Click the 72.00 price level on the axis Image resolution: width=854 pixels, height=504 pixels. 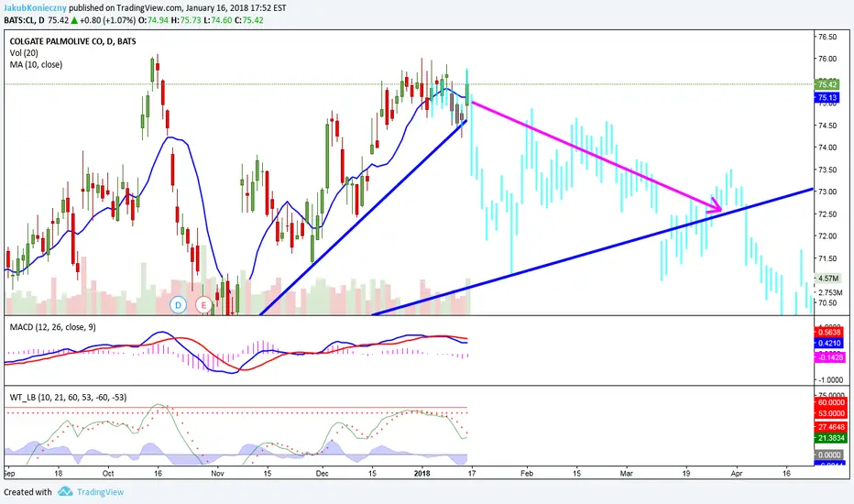(827, 236)
